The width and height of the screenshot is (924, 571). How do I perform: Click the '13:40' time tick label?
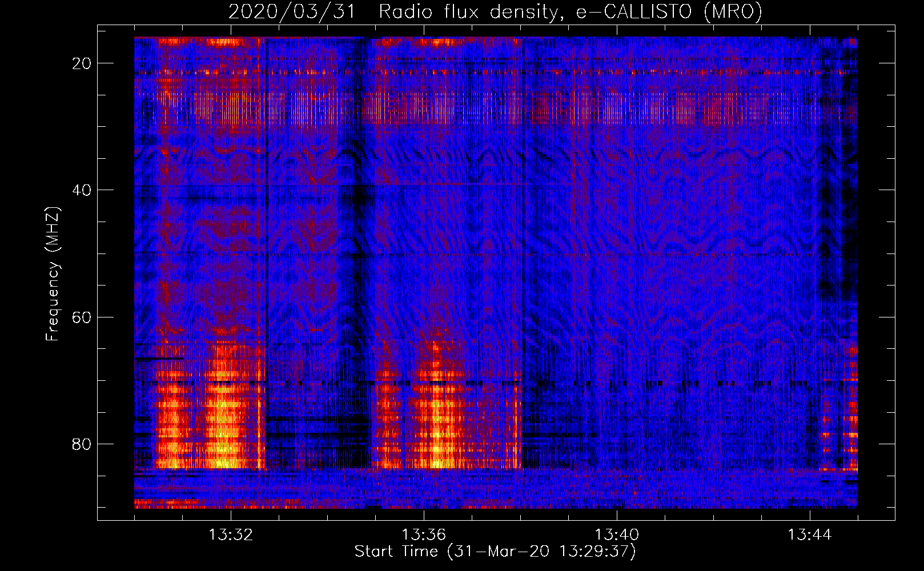pyautogui.click(x=617, y=534)
